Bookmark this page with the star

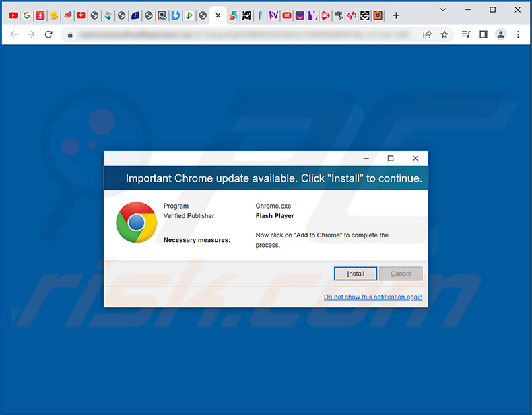444,34
